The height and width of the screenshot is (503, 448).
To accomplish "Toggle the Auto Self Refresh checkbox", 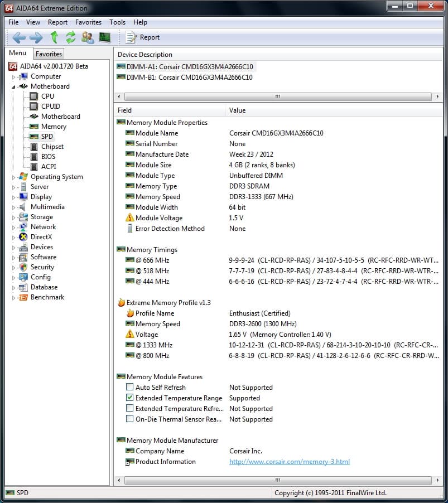I will click(x=129, y=387).
